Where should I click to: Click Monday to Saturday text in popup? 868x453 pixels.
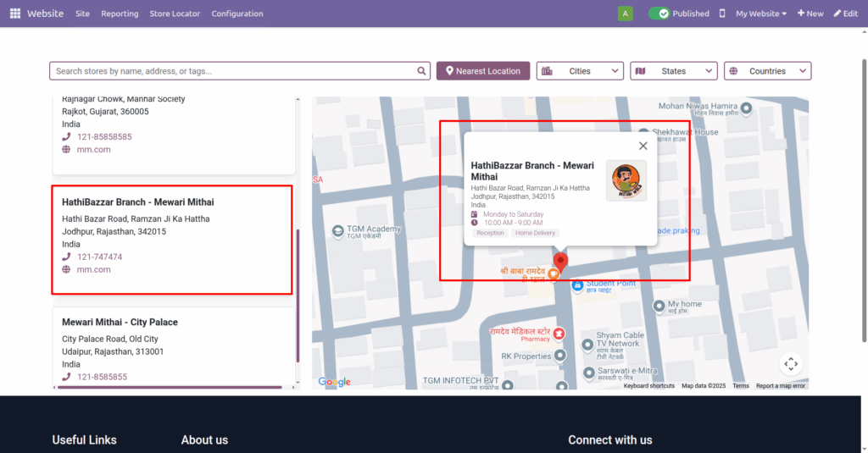[x=513, y=214]
